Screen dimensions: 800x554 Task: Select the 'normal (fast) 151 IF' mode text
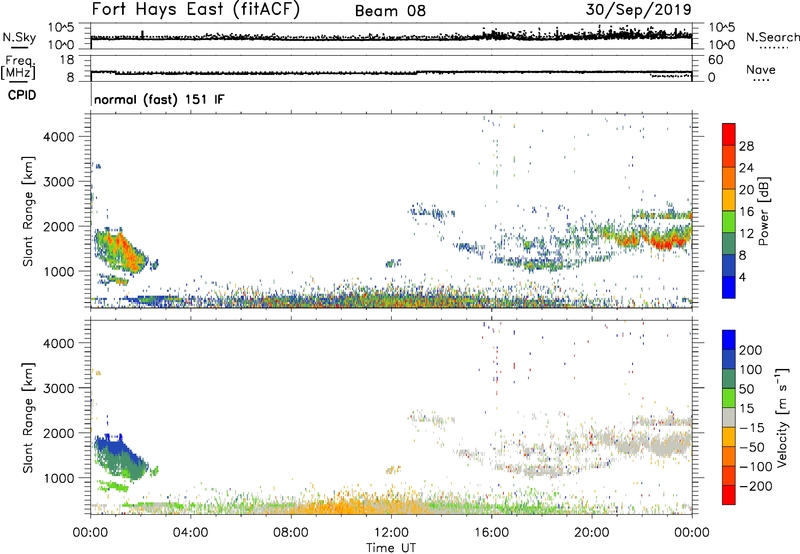coord(159,99)
